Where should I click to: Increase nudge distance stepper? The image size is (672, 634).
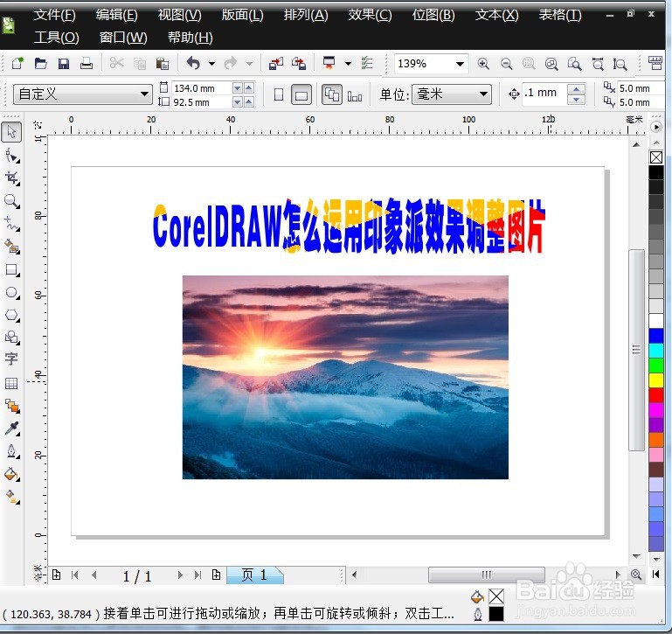576,88
